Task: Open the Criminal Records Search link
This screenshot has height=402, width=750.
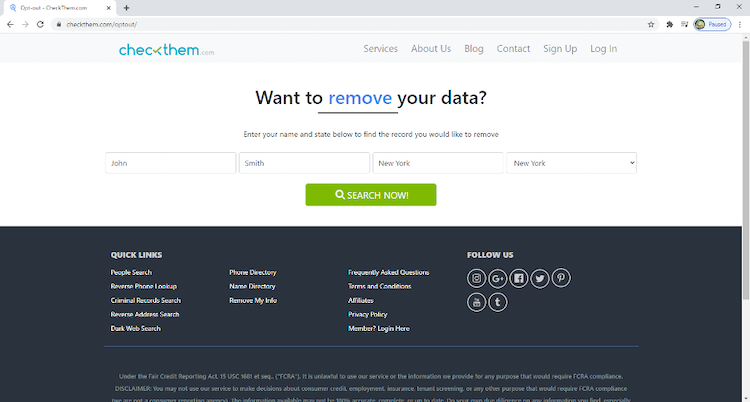Action: [x=146, y=301]
